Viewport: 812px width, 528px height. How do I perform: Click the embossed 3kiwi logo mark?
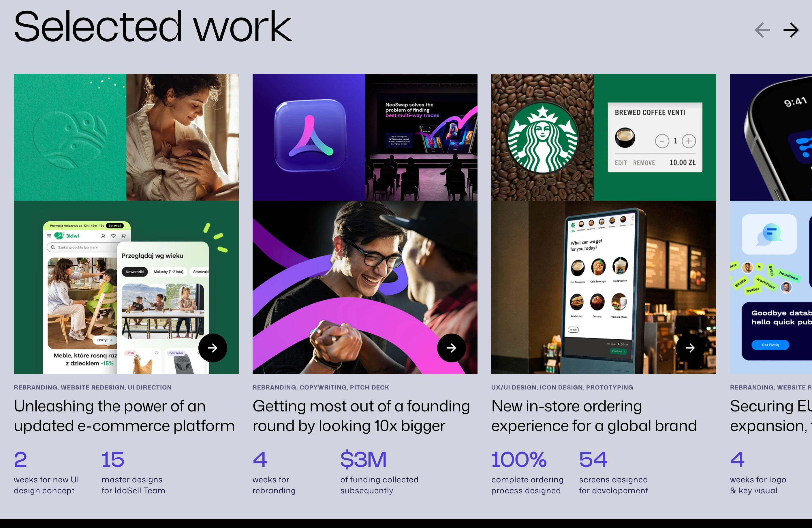click(71, 139)
